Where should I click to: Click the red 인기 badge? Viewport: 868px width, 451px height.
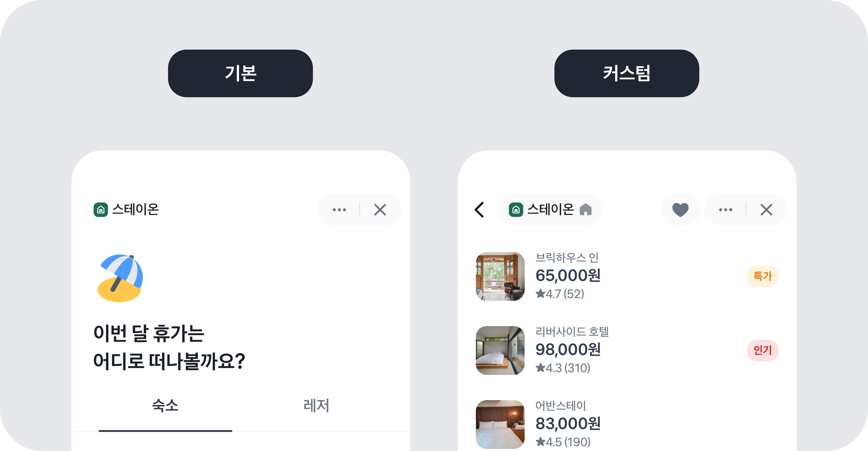(762, 350)
